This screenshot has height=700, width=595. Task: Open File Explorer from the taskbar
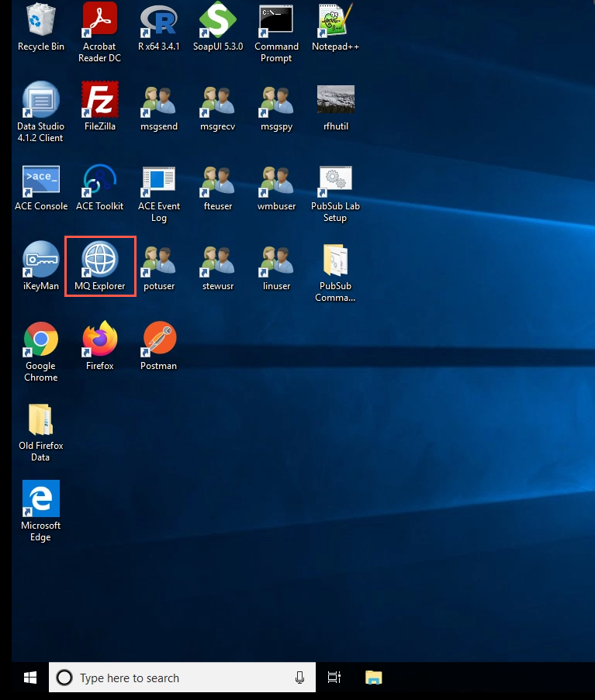click(373, 678)
